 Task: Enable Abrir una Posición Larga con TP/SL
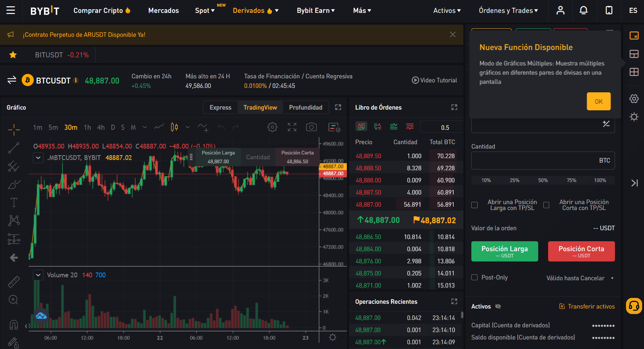475,205
